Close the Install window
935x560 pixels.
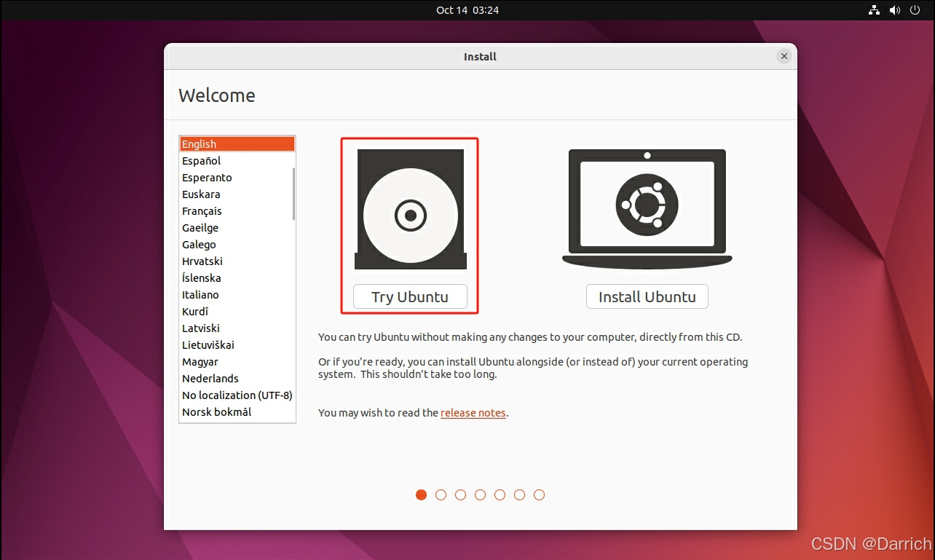pos(784,56)
